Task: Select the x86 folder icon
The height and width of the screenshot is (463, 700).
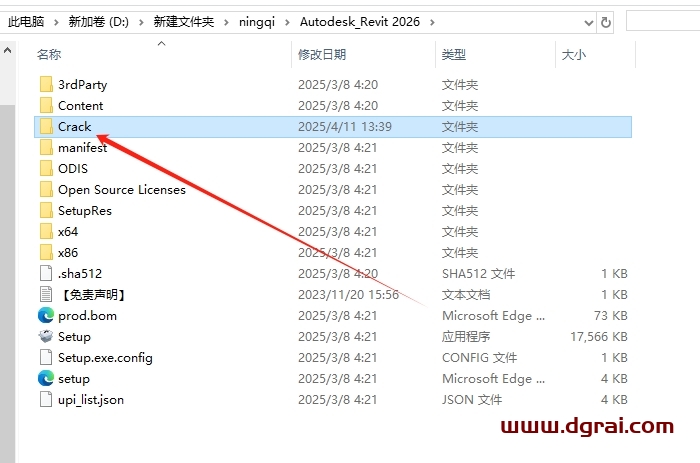Action: (x=46, y=252)
